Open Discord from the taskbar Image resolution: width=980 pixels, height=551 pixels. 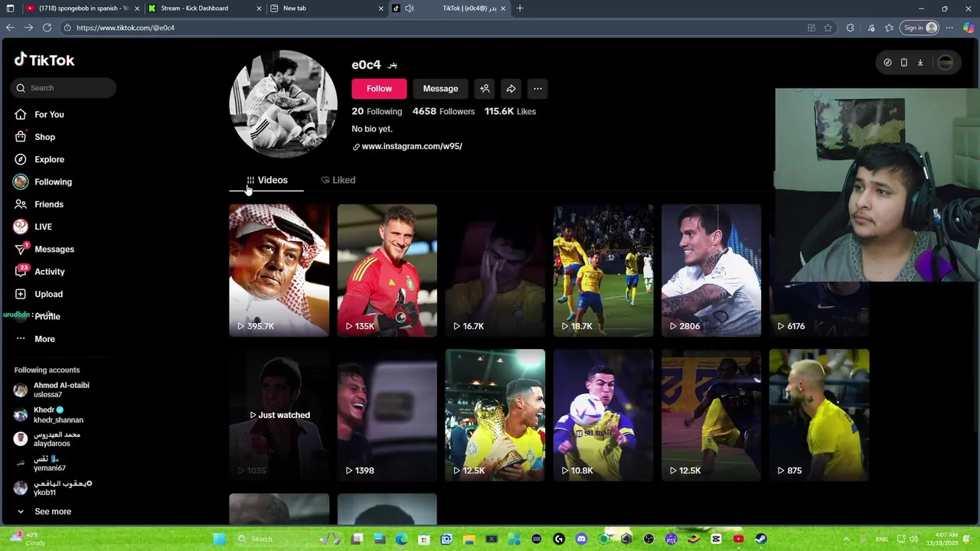[x=581, y=539]
